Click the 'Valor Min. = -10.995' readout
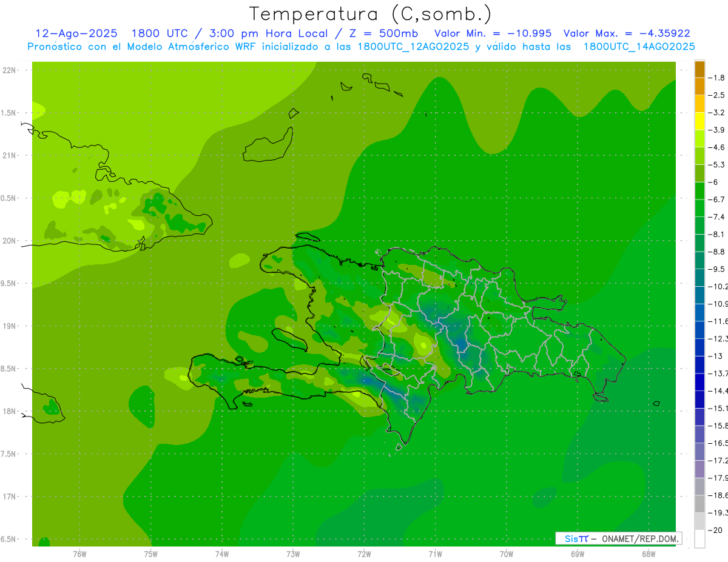Viewport: 728px width, 562px height. coord(493,33)
